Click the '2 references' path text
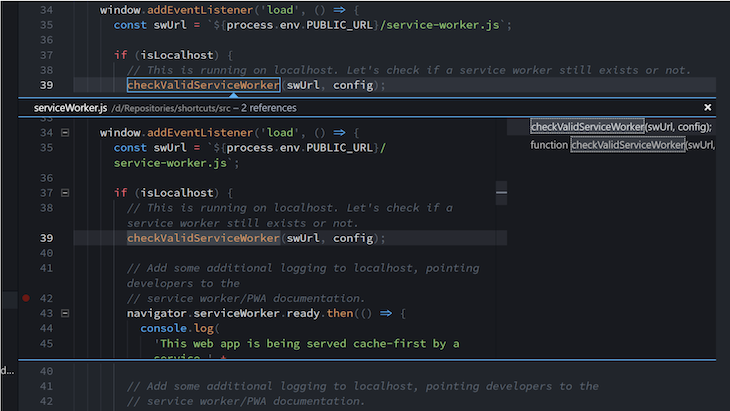Viewport: 730px width, 411px height. click(269, 108)
